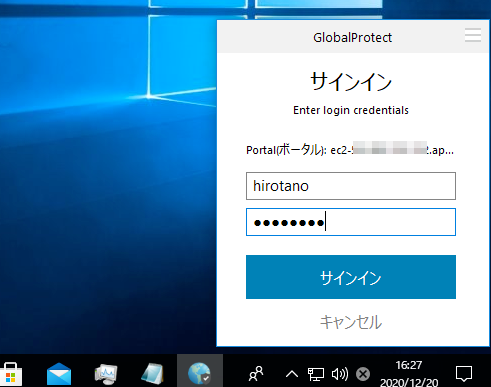
Task: Open the speaker volume tray icon
Action: [x=340, y=374]
